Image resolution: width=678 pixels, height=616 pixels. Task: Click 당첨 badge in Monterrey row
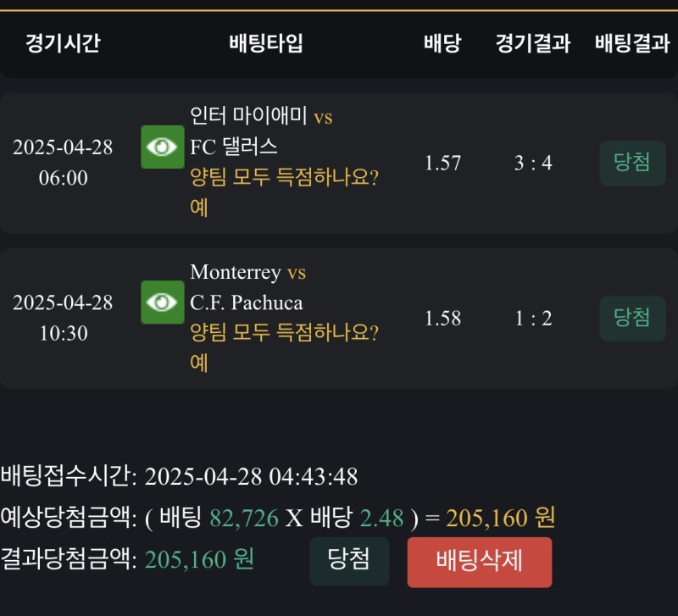tap(631, 319)
